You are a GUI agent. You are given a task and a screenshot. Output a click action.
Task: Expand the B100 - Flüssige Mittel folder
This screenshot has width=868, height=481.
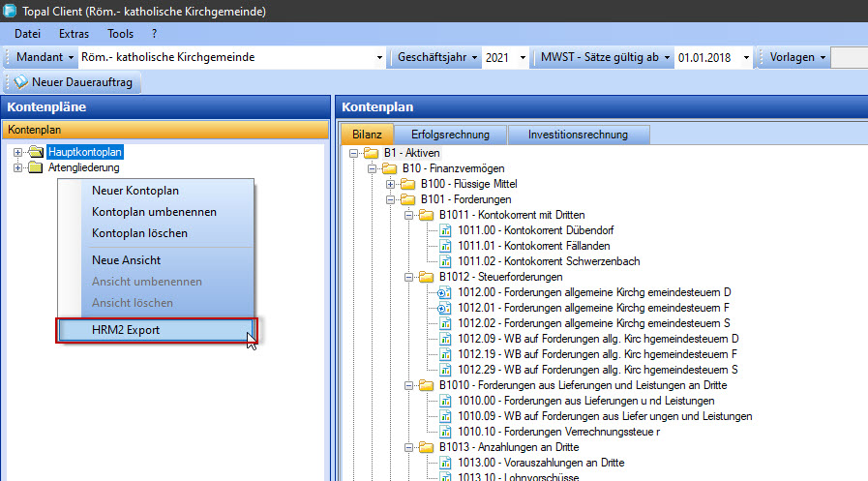click(390, 184)
